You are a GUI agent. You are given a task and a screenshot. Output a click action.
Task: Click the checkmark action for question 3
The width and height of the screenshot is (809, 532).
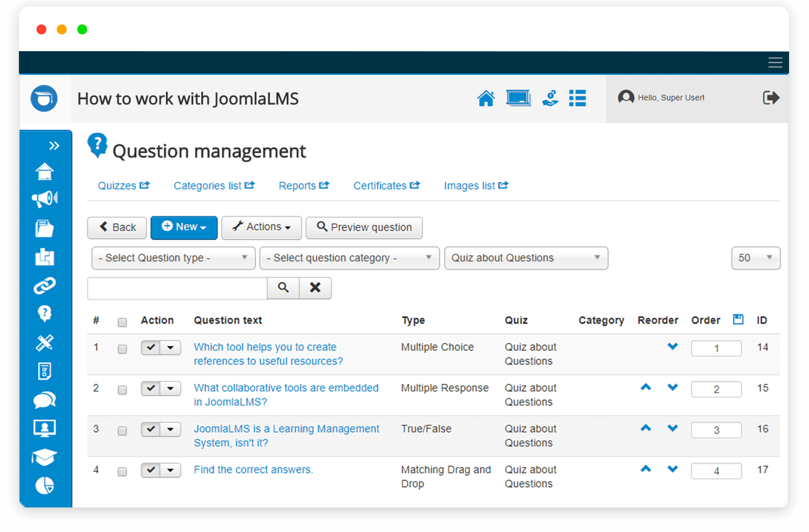[x=151, y=430]
